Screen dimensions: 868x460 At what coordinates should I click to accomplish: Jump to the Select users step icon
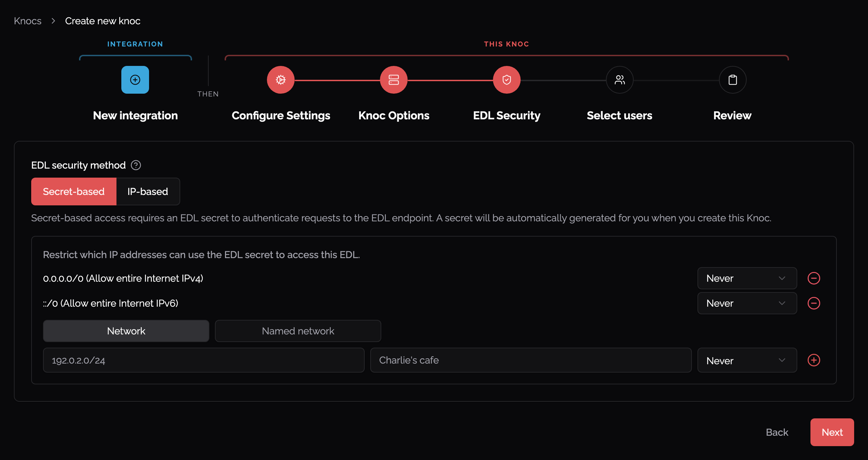pos(620,80)
